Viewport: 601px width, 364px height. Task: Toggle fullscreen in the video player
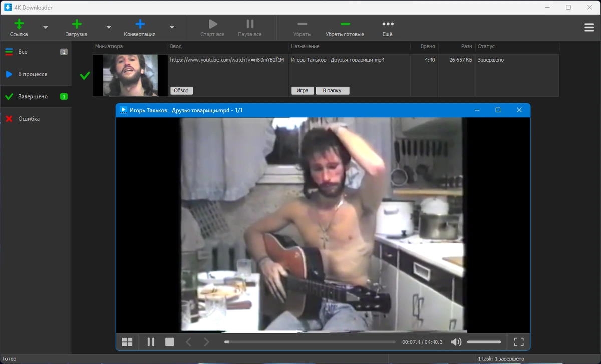[x=519, y=342]
